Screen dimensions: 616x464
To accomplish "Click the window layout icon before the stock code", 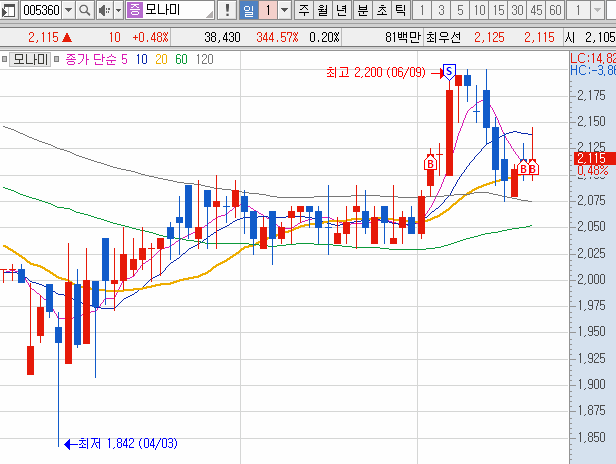I will tap(10, 11).
